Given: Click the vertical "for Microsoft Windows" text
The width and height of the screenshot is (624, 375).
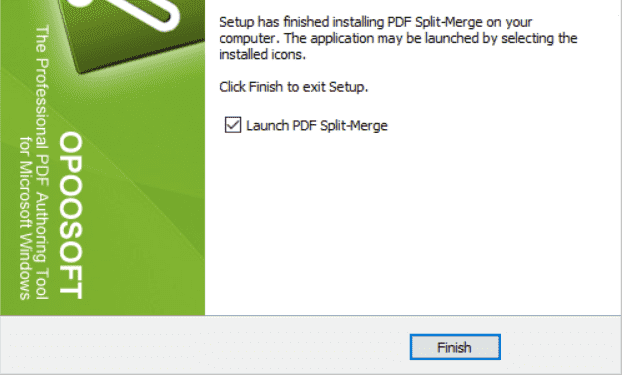Looking at the screenshot, I should 25,218.
